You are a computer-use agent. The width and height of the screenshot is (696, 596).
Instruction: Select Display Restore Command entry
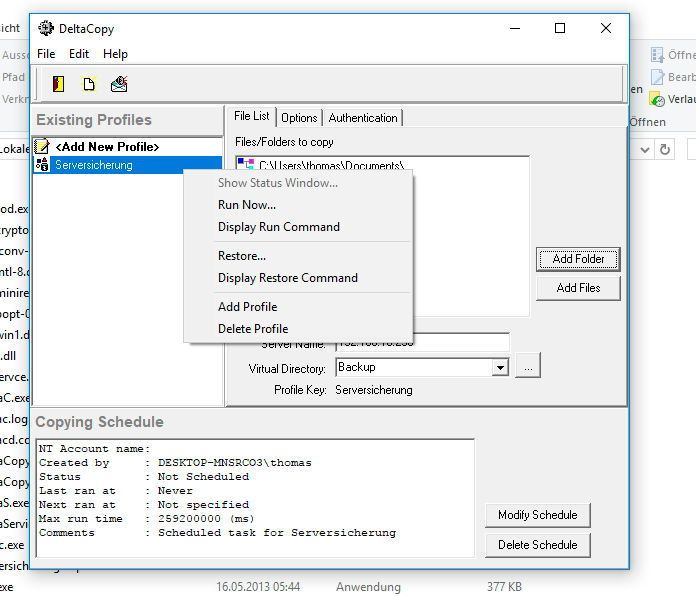tap(298, 278)
